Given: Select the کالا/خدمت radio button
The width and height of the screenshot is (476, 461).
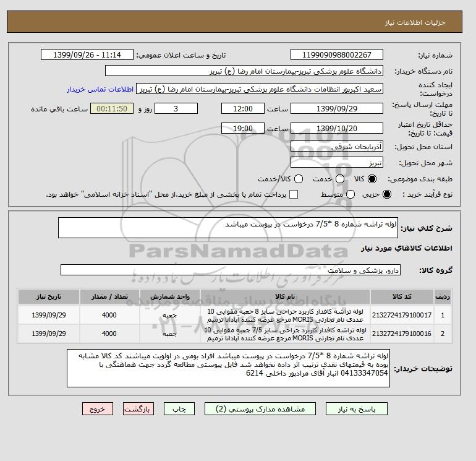Looking at the screenshot, I should click(x=299, y=179).
